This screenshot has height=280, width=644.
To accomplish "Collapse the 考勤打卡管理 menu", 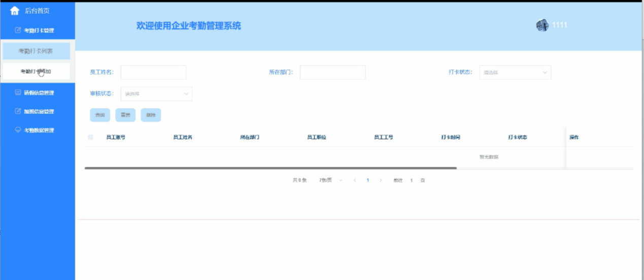I will pyautogui.click(x=38, y=30).
